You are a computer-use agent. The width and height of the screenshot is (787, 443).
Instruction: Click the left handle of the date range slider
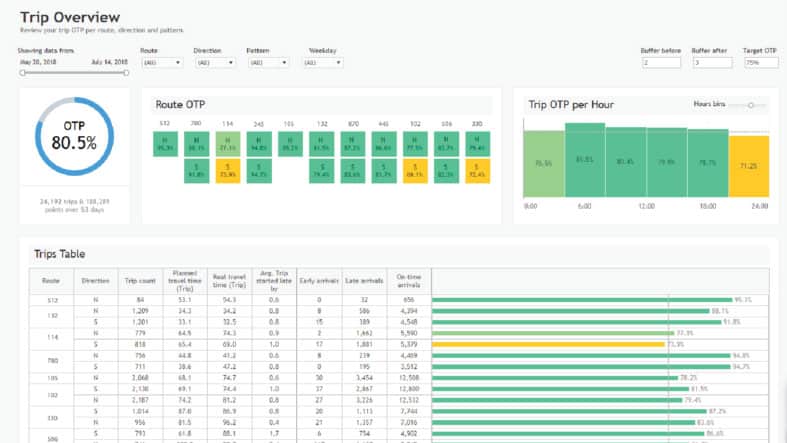click(x=23, y=73)
